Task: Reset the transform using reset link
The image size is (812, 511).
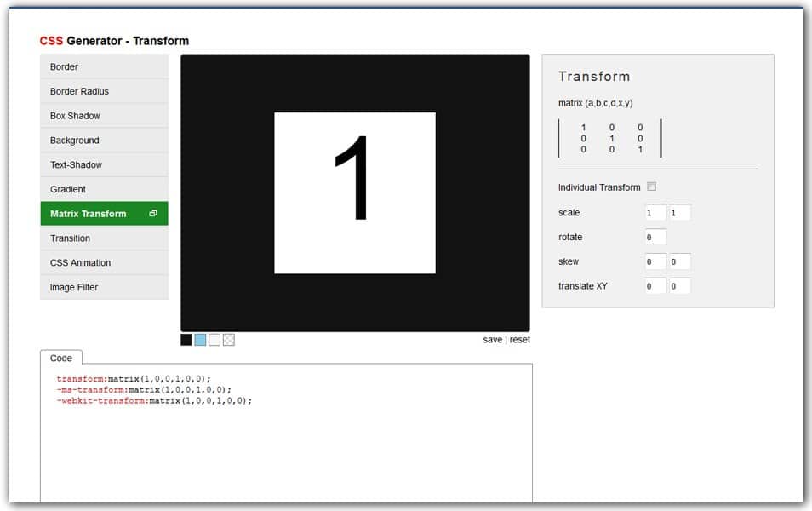Action: tap(519, 340)
